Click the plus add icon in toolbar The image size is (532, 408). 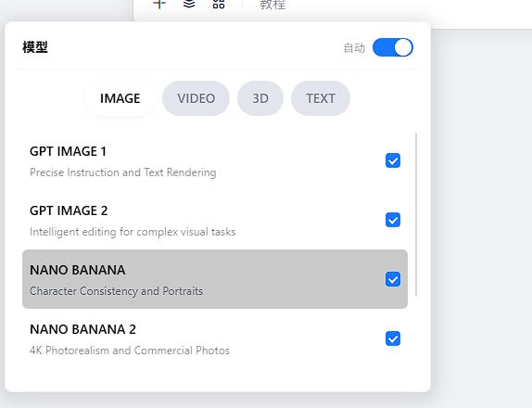[x=159, y=4]
